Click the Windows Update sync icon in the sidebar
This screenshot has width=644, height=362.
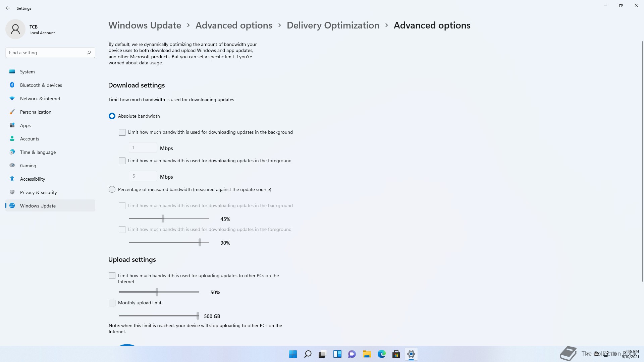pos(12,205)
